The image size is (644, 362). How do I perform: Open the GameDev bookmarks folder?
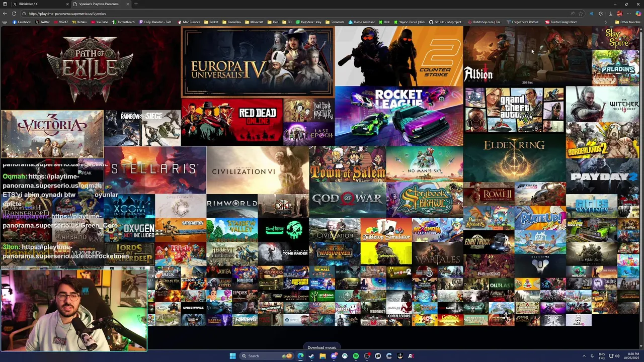click(231, 22)
